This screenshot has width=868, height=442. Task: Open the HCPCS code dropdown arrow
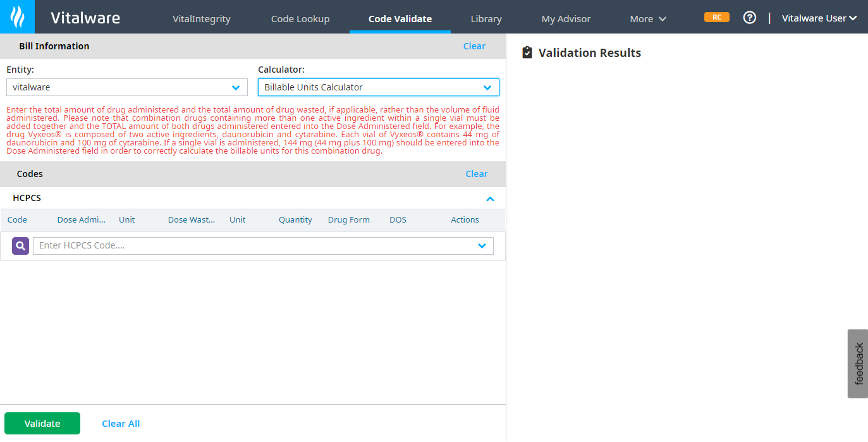[482, 246]
